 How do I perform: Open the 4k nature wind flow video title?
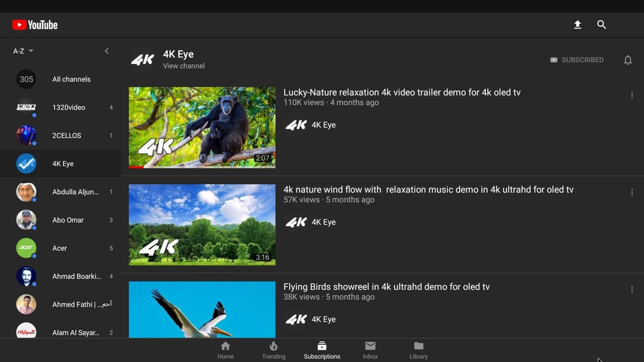click(x=428, y=189)
